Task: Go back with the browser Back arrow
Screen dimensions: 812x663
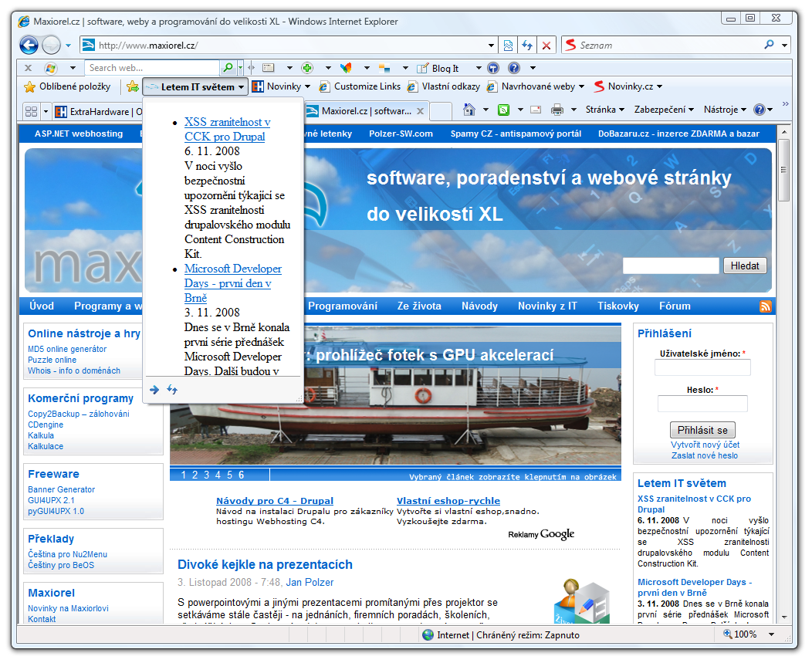Action: click(x=29, y=45)
